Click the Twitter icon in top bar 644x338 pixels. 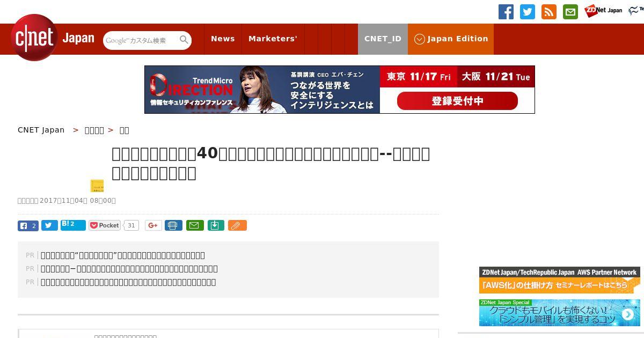[528, 12]
